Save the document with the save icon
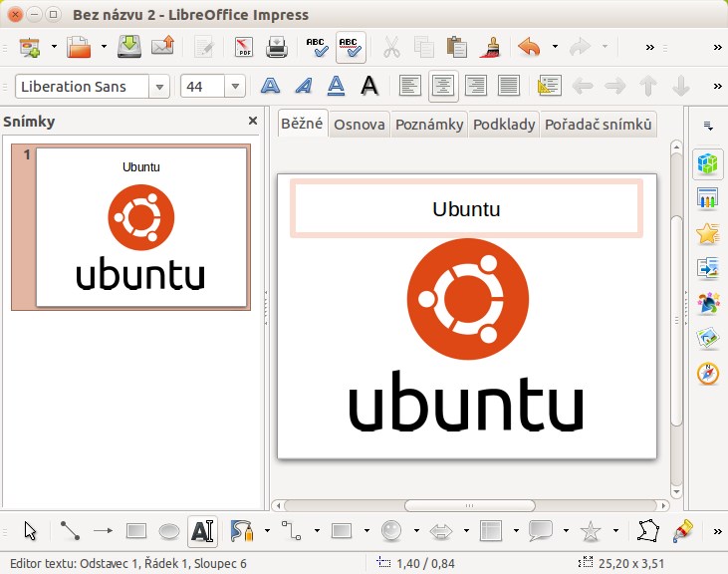Screen dimensions: 728x574 129,47
